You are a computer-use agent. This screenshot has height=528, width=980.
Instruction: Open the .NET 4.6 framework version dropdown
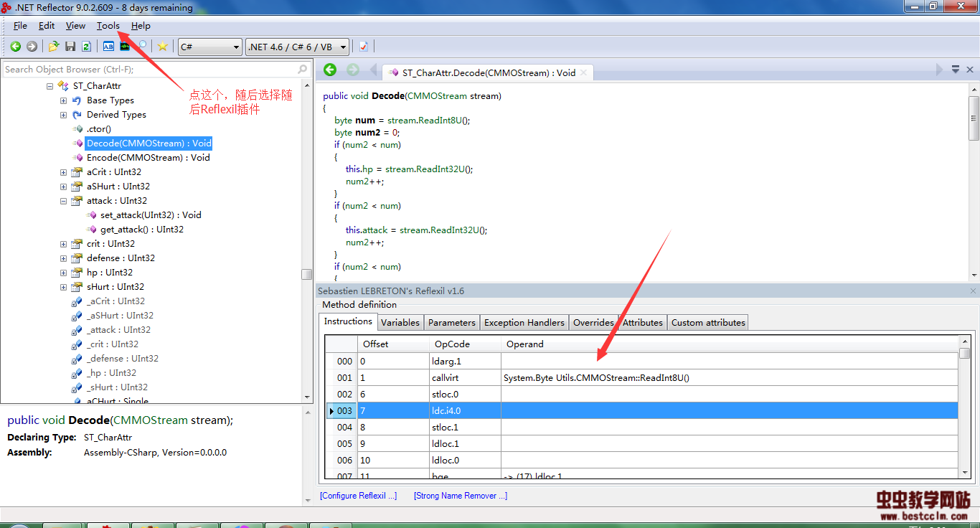pyautogui.click(x=297, y=47)
